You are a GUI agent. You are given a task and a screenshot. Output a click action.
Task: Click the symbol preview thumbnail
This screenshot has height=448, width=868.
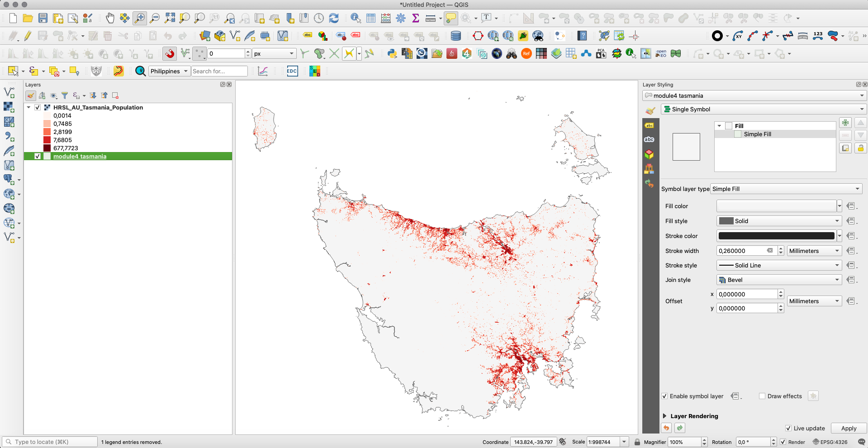tap(686, 147)
